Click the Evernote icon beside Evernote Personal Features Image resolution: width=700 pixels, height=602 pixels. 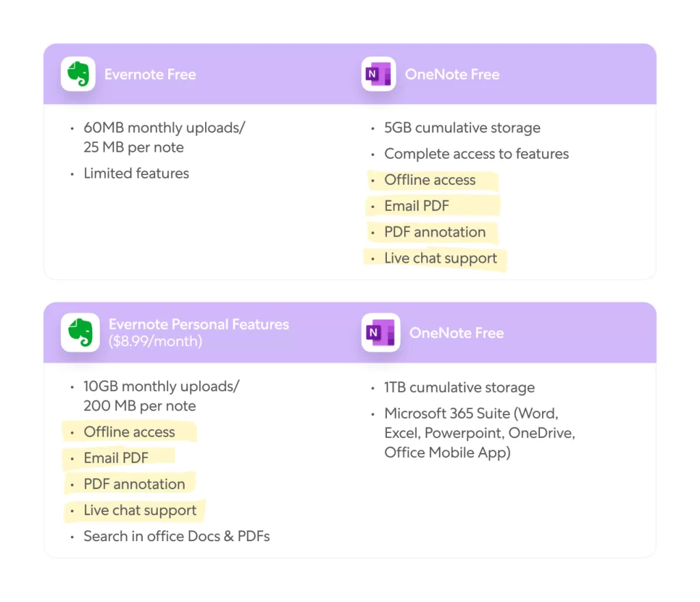click(80, 332)
